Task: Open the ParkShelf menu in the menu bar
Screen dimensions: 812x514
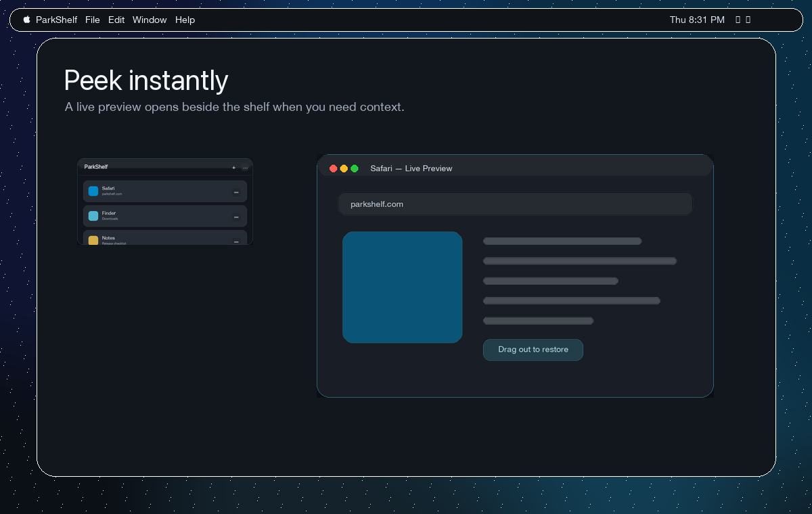Action: click(56, 20)
